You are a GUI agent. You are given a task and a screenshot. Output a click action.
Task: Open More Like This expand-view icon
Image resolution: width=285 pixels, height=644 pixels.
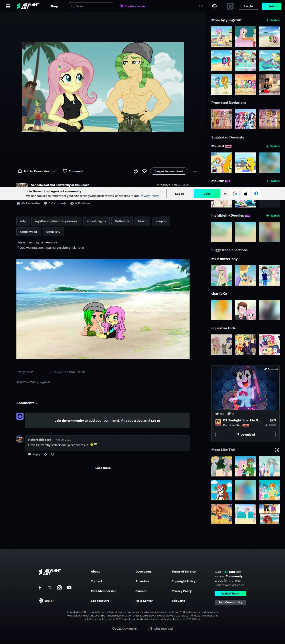click(277, 450)
